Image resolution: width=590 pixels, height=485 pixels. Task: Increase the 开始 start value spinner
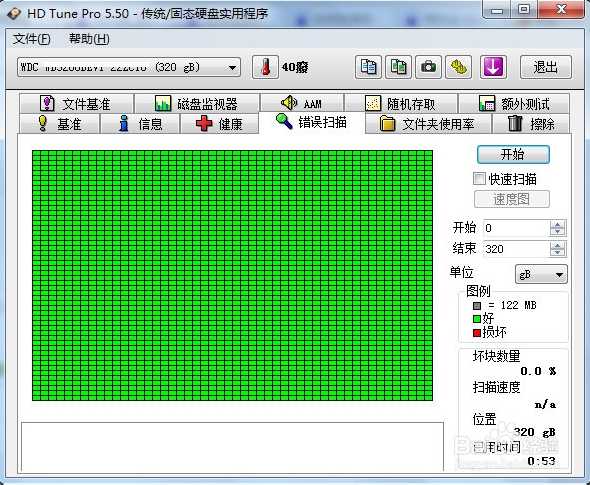(x=557, y=224)
